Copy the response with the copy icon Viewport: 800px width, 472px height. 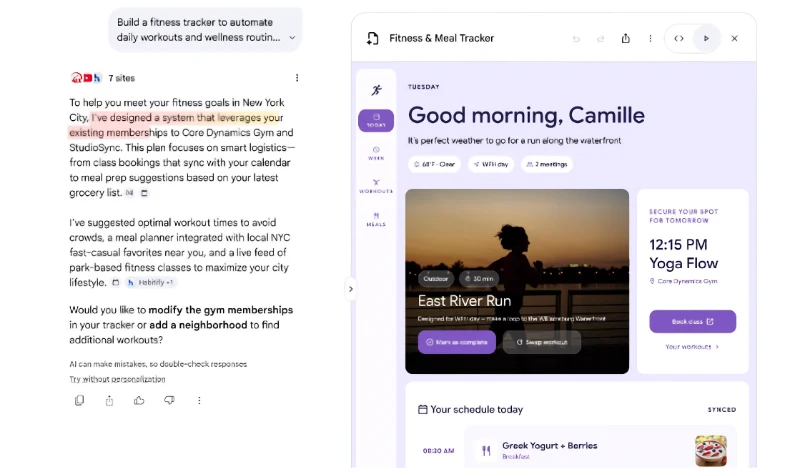coord(79,401)
